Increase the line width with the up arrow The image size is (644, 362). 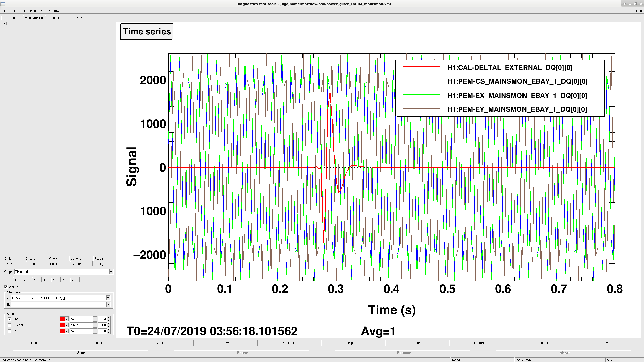click(x=109, y=318)
